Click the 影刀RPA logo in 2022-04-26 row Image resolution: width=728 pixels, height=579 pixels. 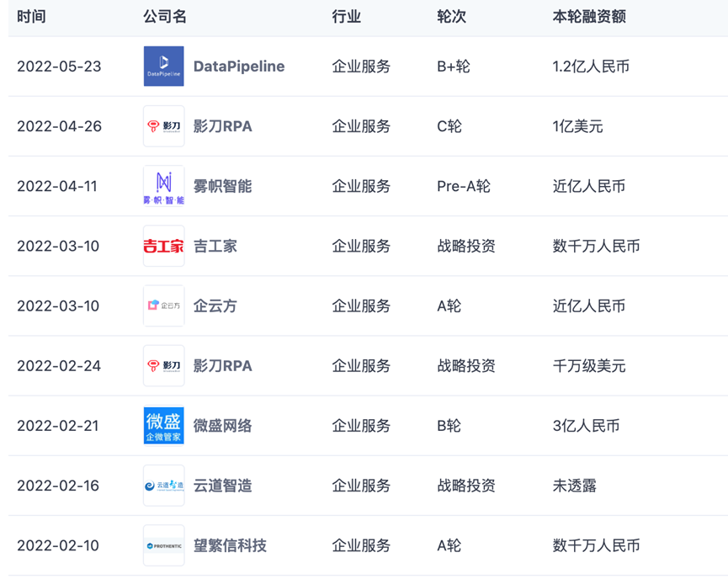pyautogui.click(x=163, y=126)
